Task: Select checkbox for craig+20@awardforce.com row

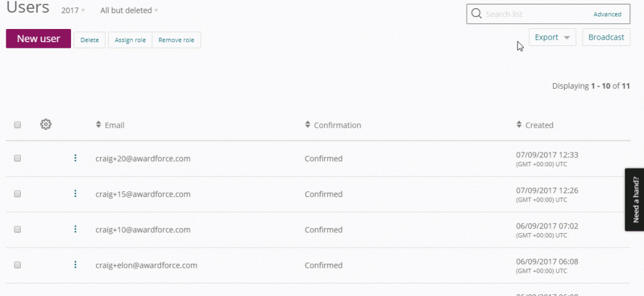Action: point(18,159)
